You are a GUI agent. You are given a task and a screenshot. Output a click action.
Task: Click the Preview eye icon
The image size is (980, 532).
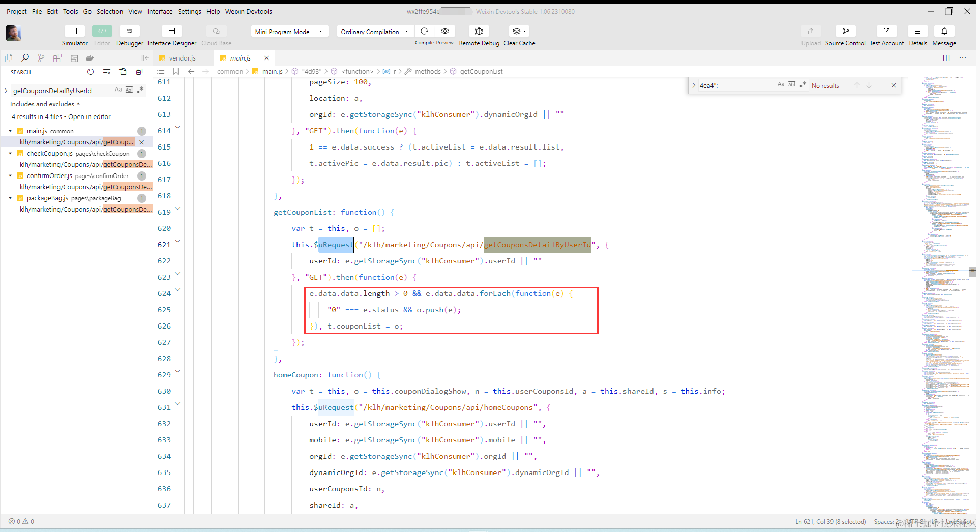tap(445, 31)
